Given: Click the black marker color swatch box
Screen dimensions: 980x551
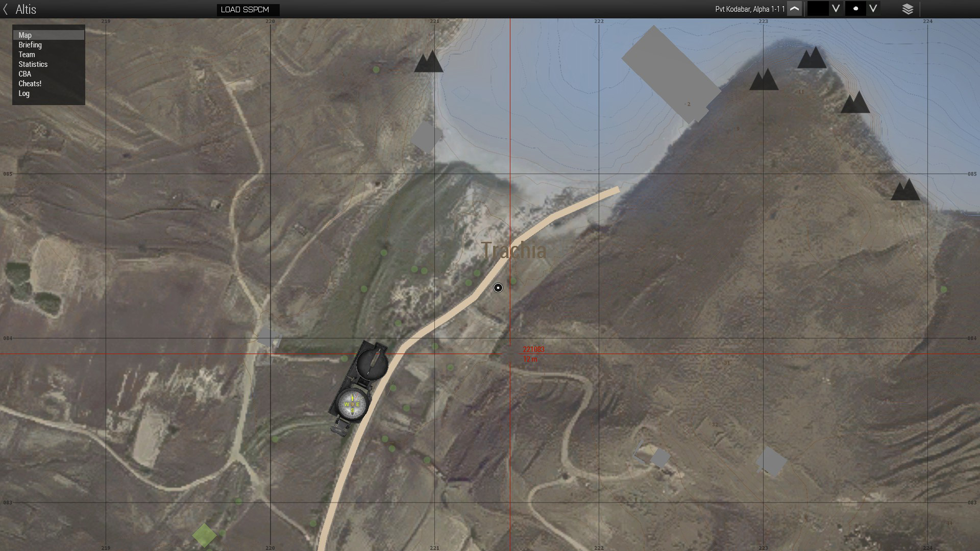Looking at the screenshot, I should [x=818, y=9].
